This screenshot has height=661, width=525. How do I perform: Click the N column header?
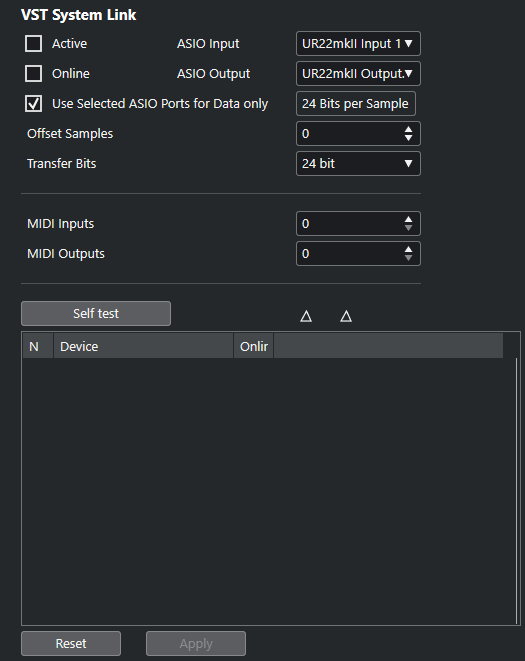pyautogui.click(x=38, y=346)
